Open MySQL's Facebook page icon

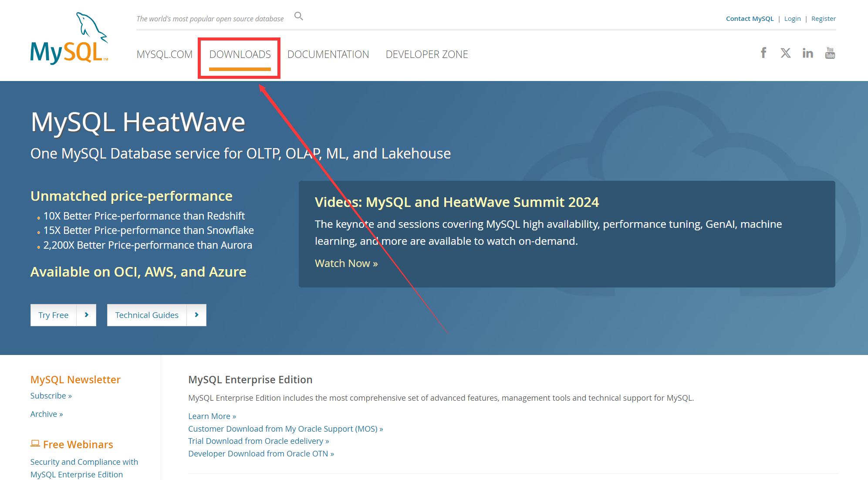pyautogui.click(x=763, y=53)
